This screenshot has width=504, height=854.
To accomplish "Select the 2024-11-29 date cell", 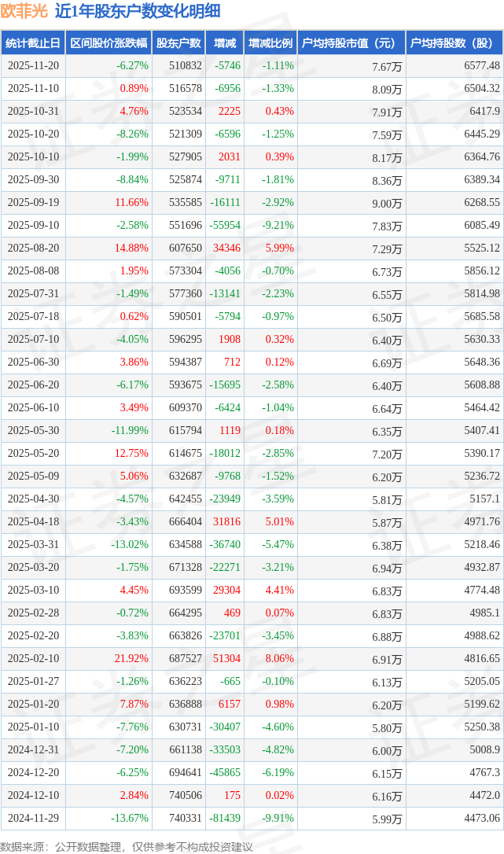I will 34,819.
